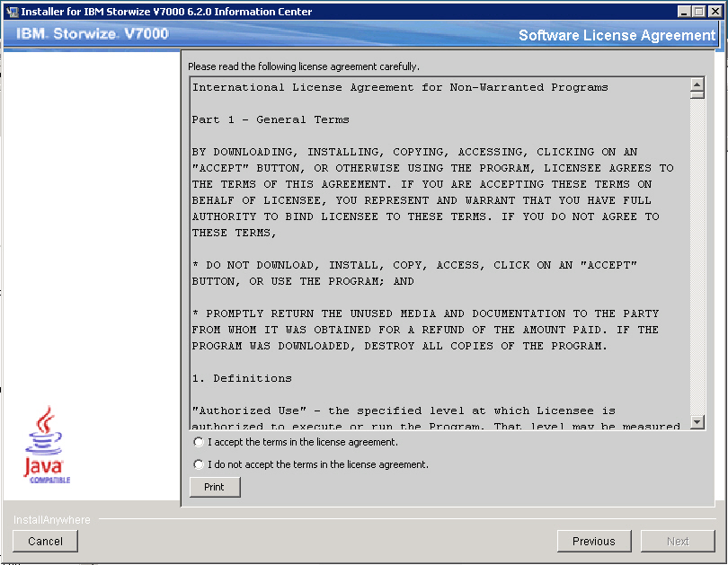Click the line starting '* DO NOT DOWNLOAD, INSTALL'

414,265
